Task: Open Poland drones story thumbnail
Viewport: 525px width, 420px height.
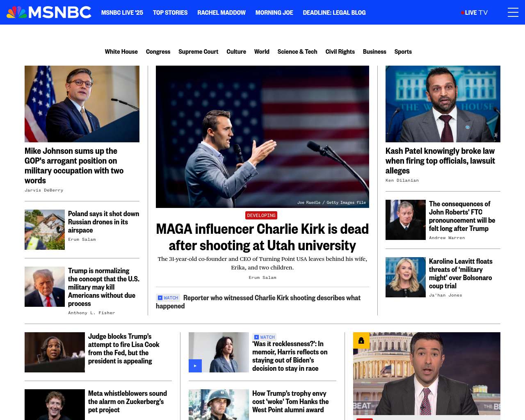Action: 45,230
